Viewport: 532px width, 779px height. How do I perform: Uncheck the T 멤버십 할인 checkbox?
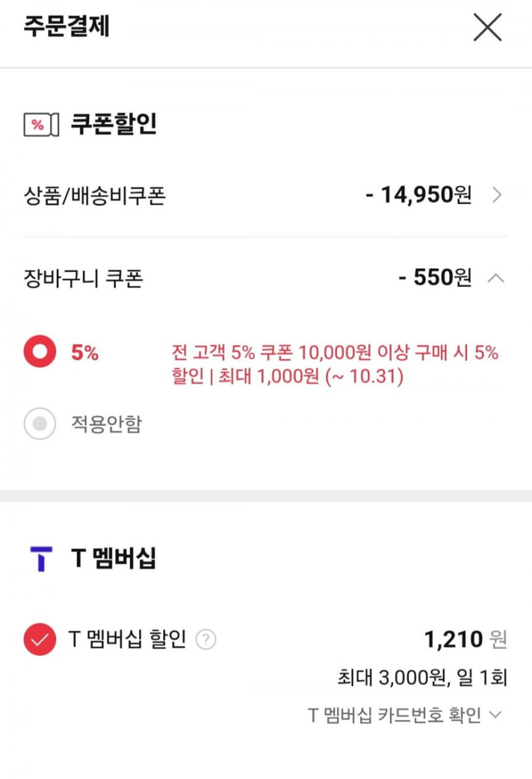(x=40, y=640)
